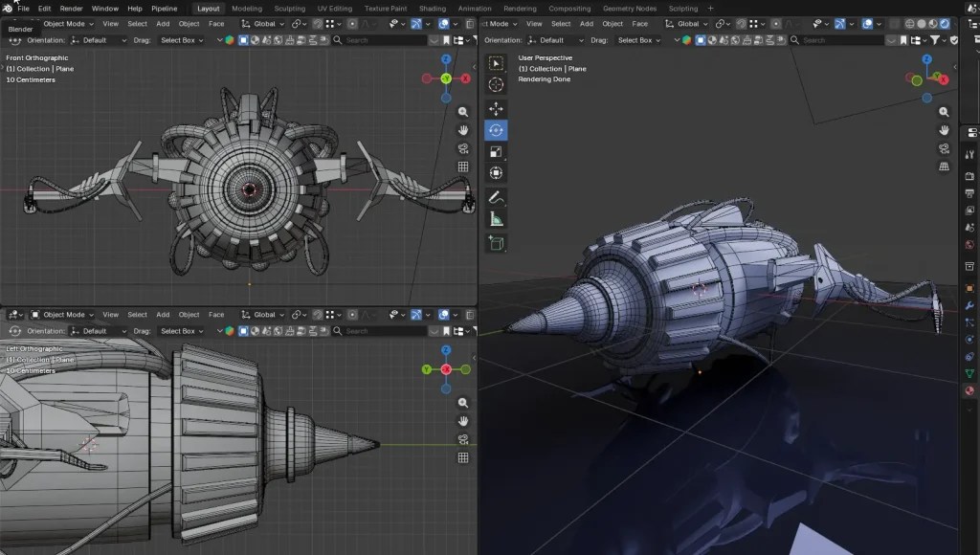Add a new workspace with plus button

(x=711, y=9)
